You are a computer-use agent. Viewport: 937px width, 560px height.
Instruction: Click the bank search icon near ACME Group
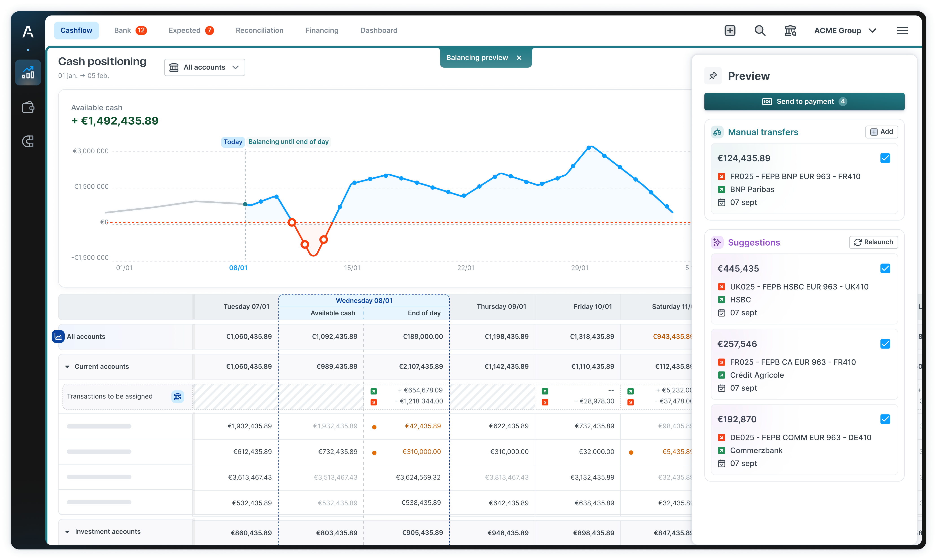click(x=790, y=30)
